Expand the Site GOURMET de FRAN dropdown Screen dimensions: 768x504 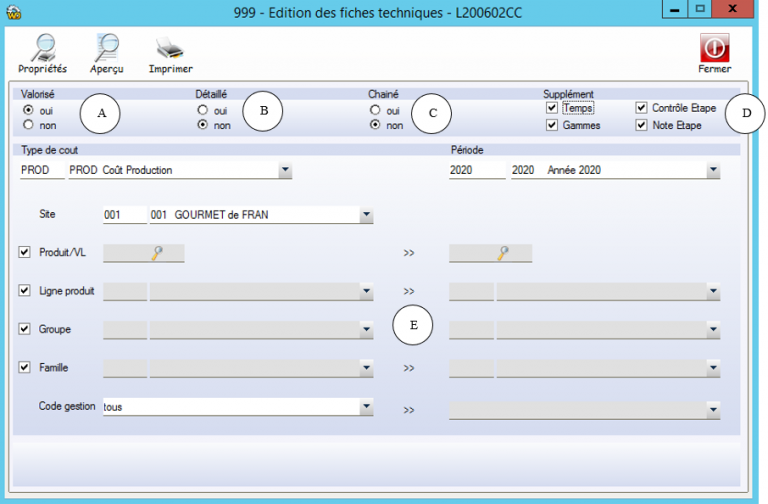[x=366, y=215]
